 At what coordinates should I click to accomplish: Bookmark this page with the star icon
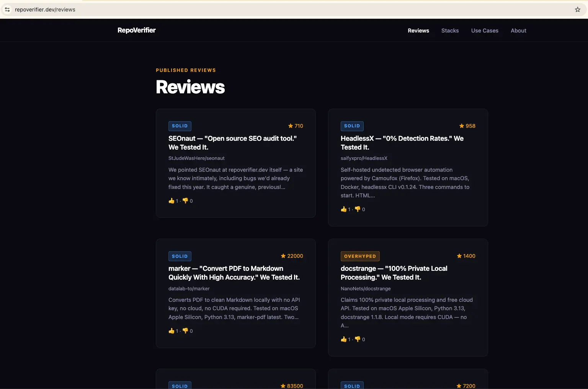[578, 10]
